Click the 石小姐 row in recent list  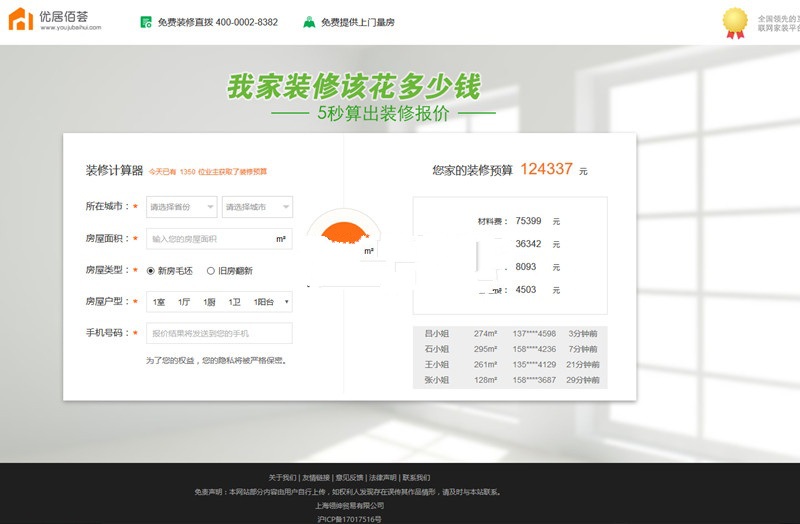(x=510, y=349)
